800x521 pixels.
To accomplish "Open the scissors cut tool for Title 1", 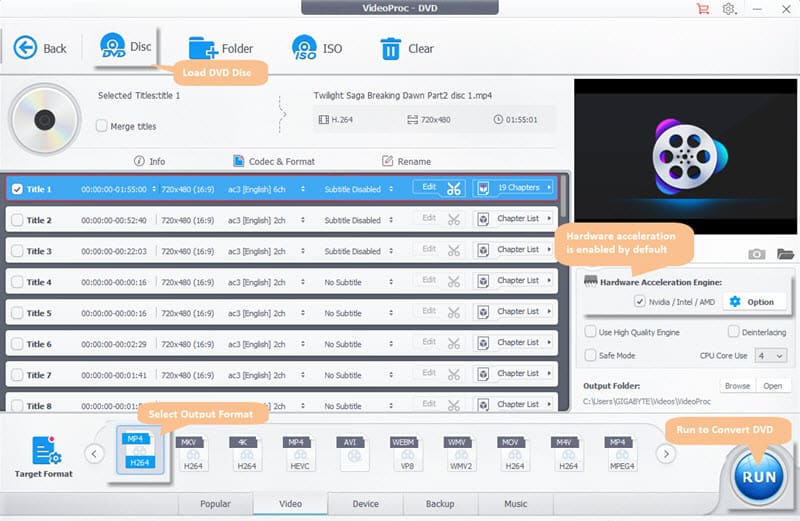I will [x=454, y=189].
